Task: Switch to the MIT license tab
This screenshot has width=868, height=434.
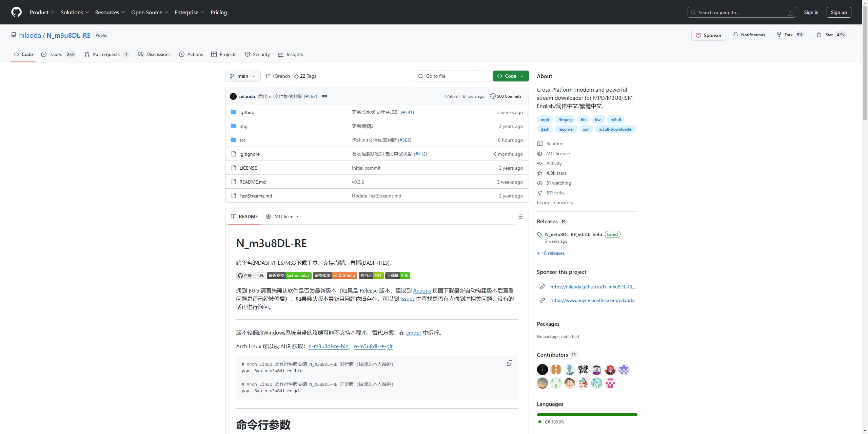Action: coord(285,216)
